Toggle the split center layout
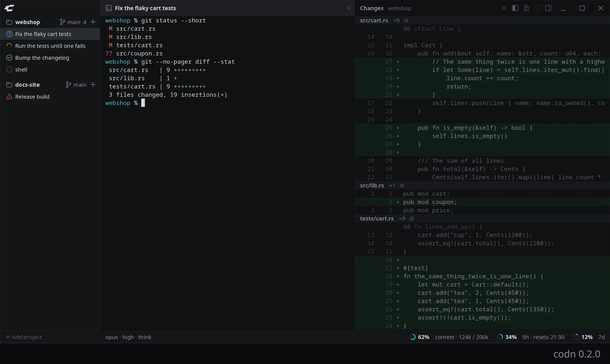The width and height of the screenshot is (610, 364). [538, 8]
